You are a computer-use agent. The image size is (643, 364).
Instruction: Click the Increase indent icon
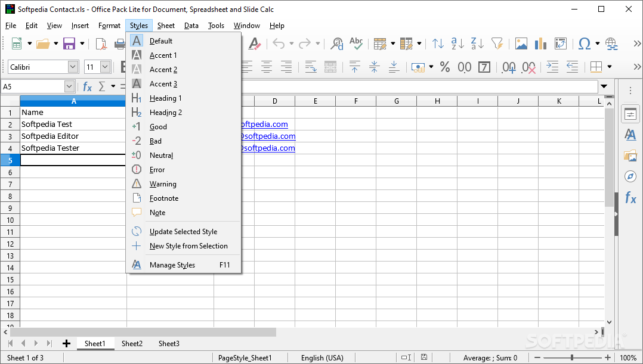click(552, 67)
